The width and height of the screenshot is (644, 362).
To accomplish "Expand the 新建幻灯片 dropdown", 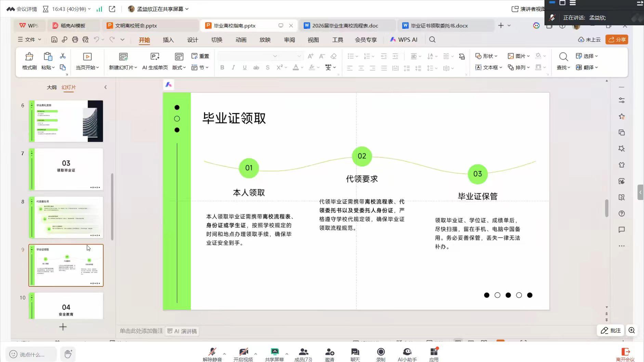I will coord(123,68).
